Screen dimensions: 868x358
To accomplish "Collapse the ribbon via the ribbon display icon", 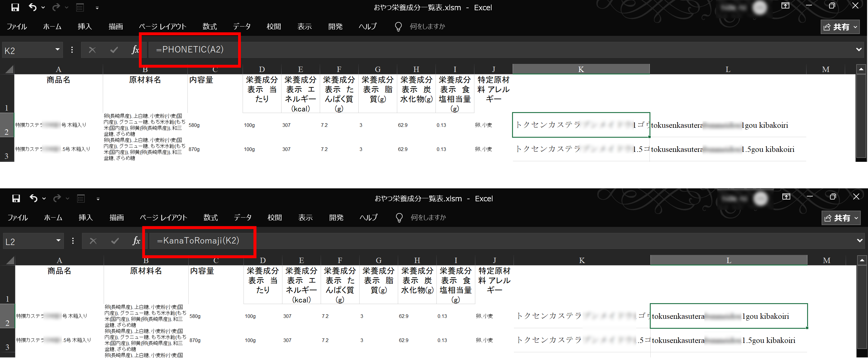I will pos(785,5).
